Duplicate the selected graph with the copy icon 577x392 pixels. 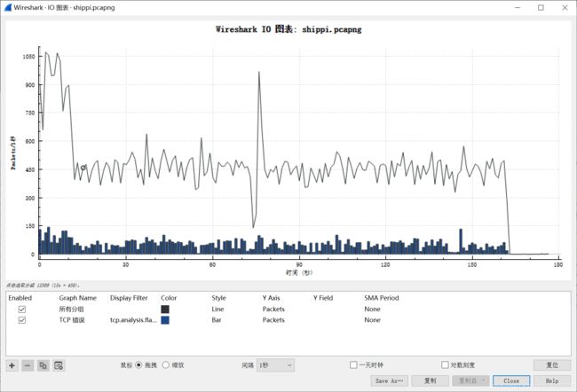coord(43,365)
